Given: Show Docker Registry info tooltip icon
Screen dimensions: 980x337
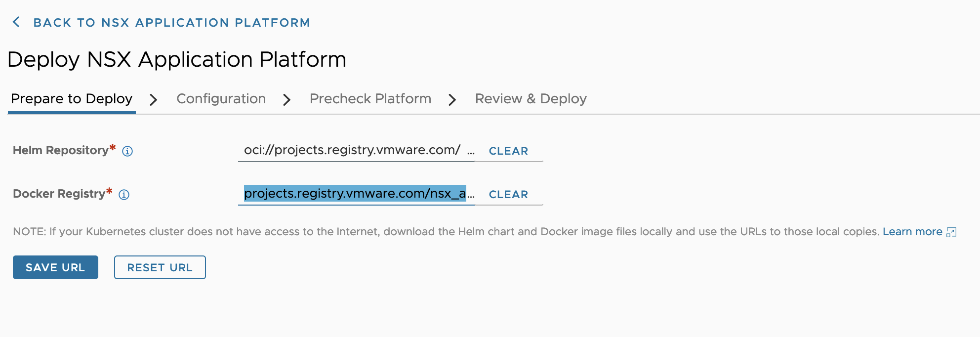Looking at the screenshot, I should (124, 195).
